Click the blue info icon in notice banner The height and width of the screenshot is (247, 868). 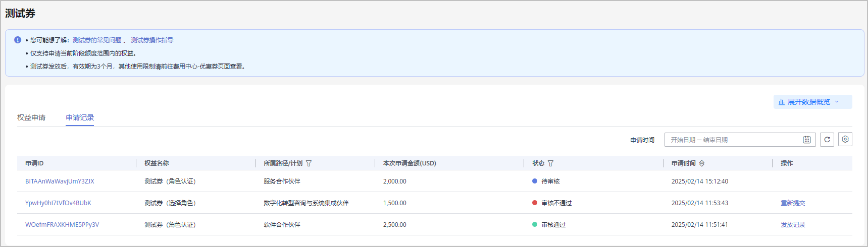[18, 40]
